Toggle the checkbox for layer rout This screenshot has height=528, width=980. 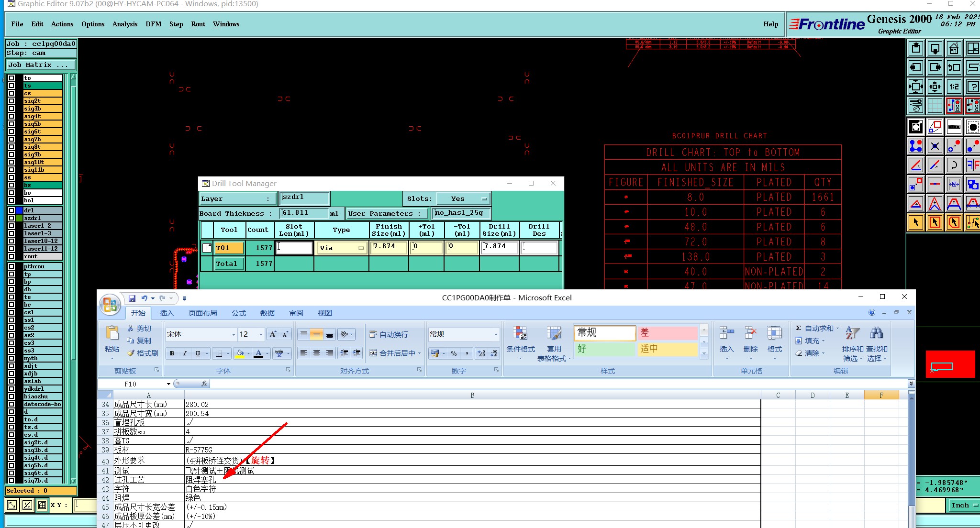(11, 256)
